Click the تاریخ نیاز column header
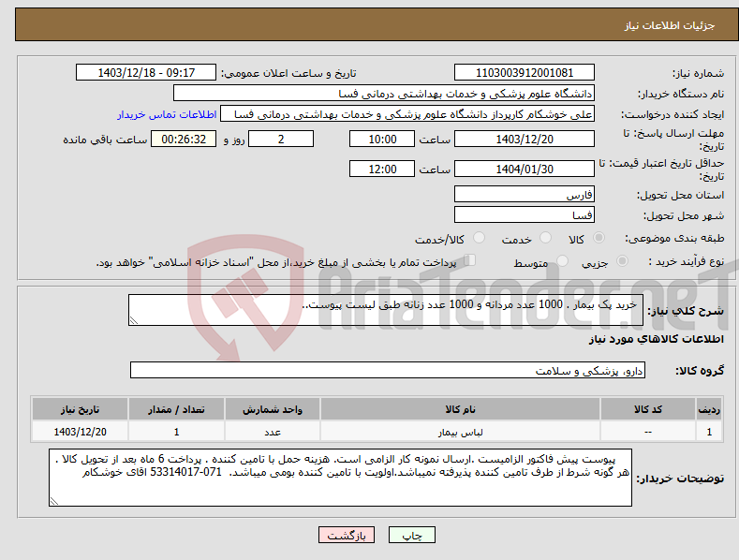The width and height of the screenshot is (739, 560). pos(81,409)
